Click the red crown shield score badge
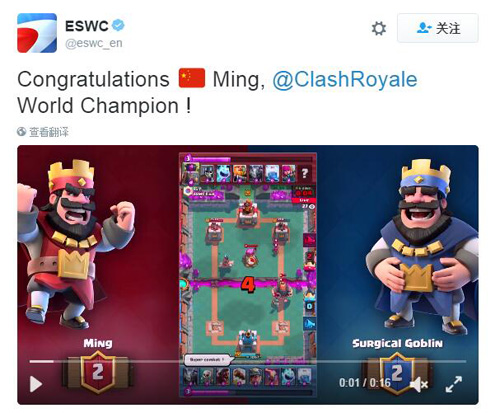 point(98,372)
